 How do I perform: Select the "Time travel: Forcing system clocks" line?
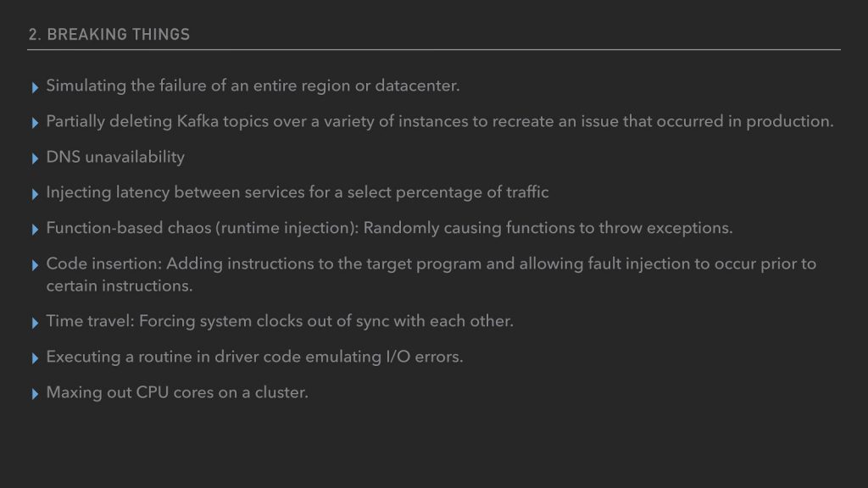coord(280,321)
